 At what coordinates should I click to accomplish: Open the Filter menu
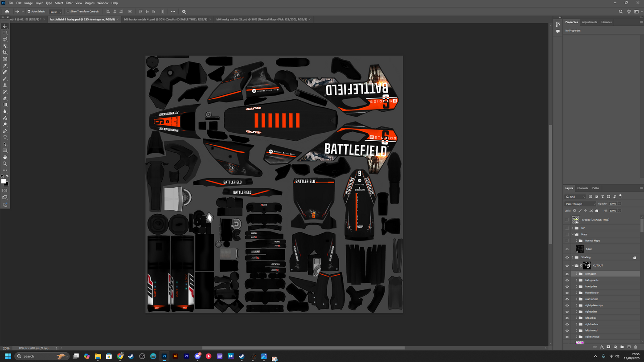tap(69, 3)
